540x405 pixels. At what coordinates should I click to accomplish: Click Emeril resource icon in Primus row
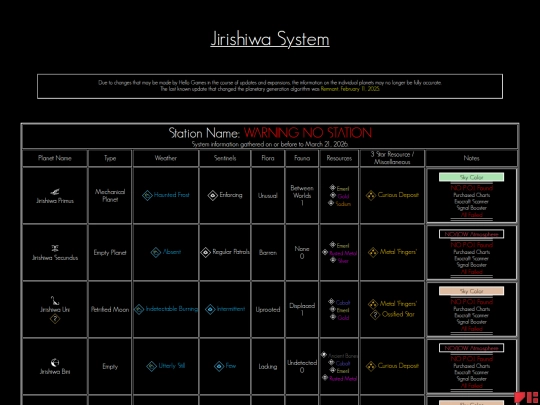(332, 188)
